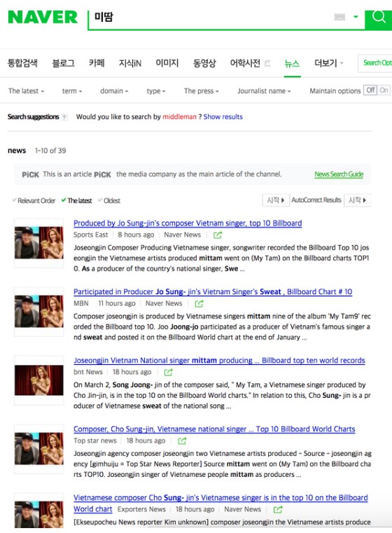Open the term filter dropdown
The height and width of the screenshot is (533, 392).
72,91
